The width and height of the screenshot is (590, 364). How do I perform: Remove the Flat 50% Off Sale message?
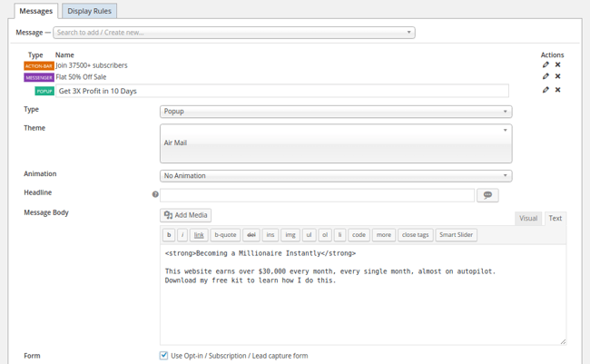558,77
